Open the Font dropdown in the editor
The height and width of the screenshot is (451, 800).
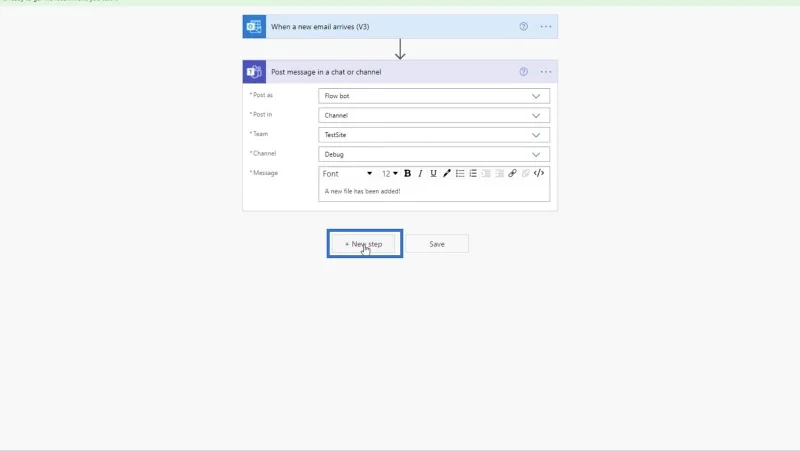coord(347,173)
